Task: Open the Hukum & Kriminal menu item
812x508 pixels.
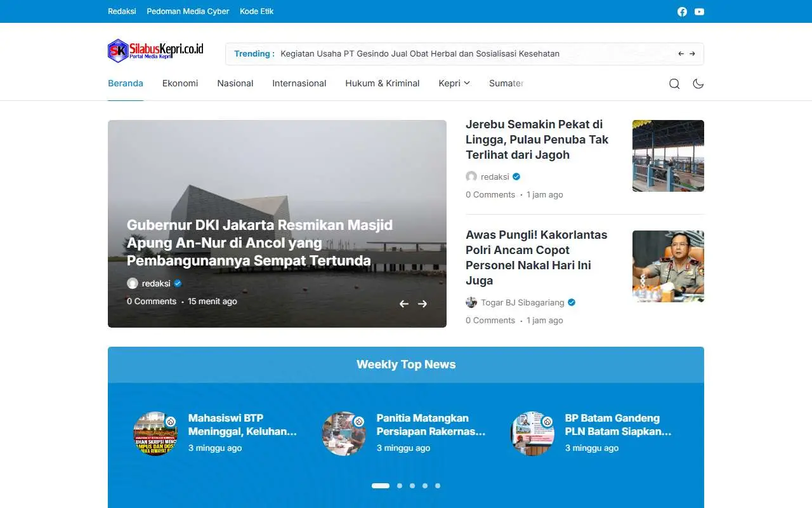Action: (383, 83)
